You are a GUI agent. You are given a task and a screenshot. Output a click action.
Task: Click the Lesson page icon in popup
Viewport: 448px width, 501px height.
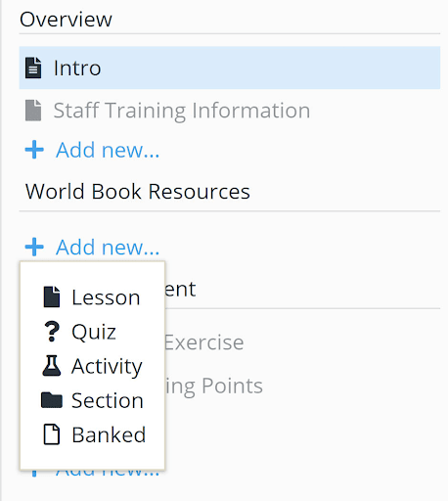coord(52,296)
